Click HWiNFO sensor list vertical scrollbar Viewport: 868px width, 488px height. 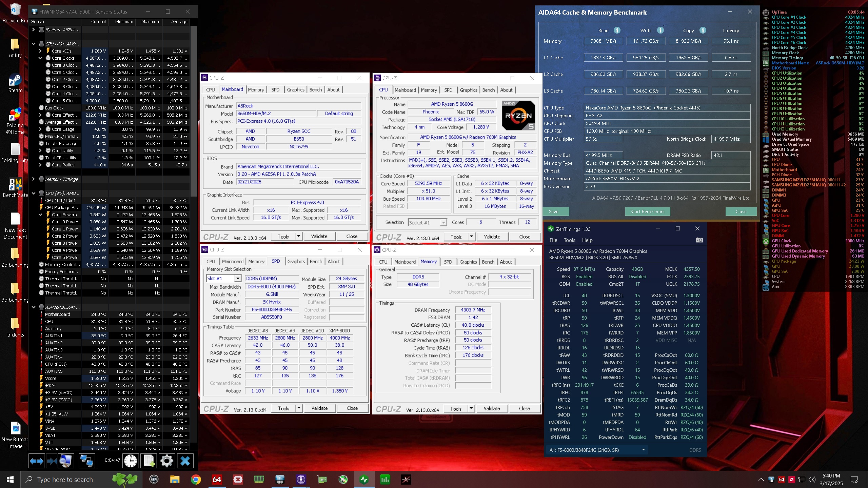(194, 112)
